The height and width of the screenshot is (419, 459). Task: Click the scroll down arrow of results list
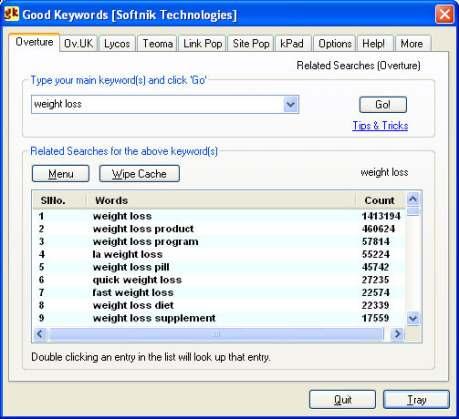(413, 318)
